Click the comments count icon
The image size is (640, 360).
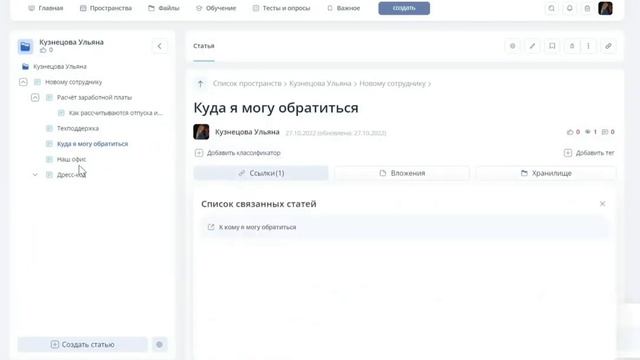605,132
